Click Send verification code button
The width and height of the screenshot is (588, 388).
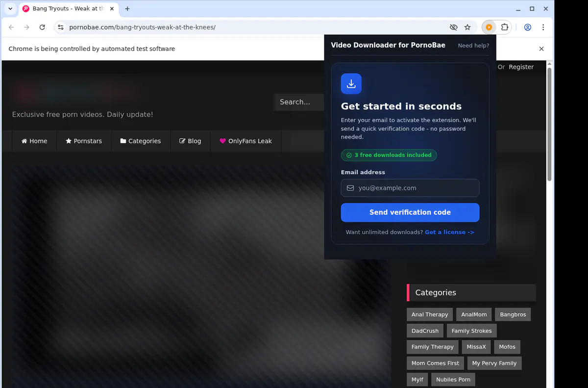(x=410, y=212)
